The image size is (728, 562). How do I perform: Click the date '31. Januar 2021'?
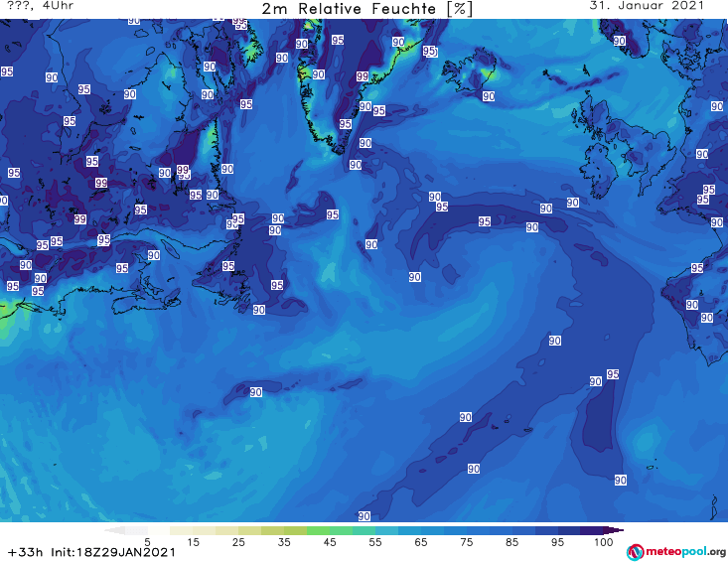pos(647,6)
